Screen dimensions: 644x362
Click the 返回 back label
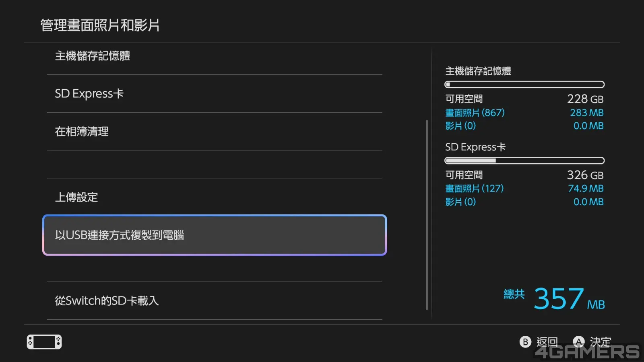[547, 342]
